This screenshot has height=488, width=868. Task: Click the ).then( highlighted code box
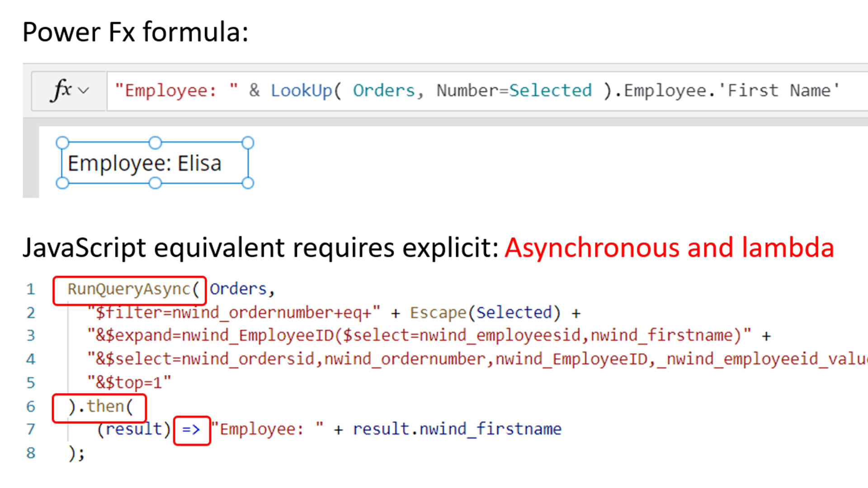(x=99, y=407)
